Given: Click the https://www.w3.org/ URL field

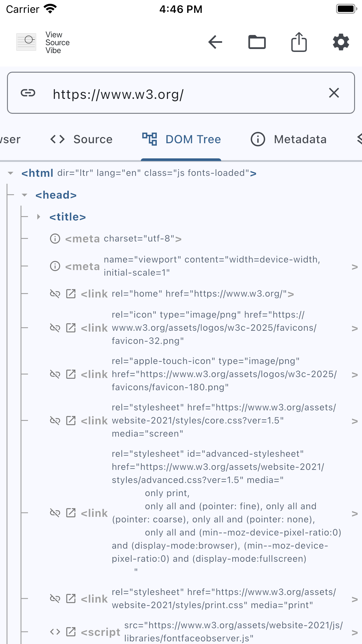Looking at the screenshot, I should [x=181, y=93].
